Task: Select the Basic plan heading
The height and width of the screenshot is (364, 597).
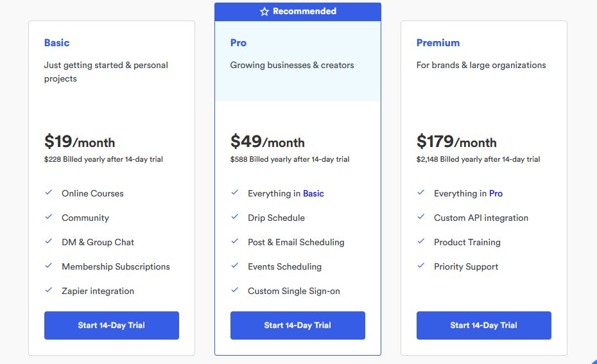Action: point(56,43)
